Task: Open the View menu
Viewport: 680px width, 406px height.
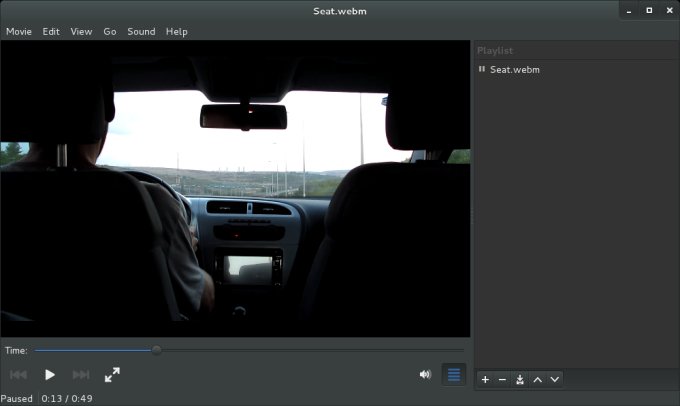Action: (x=81, y=31)
